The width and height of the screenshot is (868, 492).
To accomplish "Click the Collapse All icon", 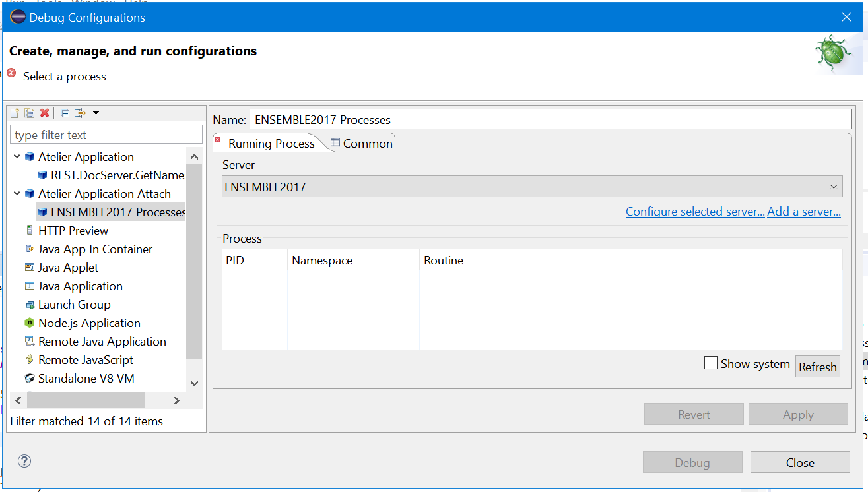I will [x=65, y=113].
